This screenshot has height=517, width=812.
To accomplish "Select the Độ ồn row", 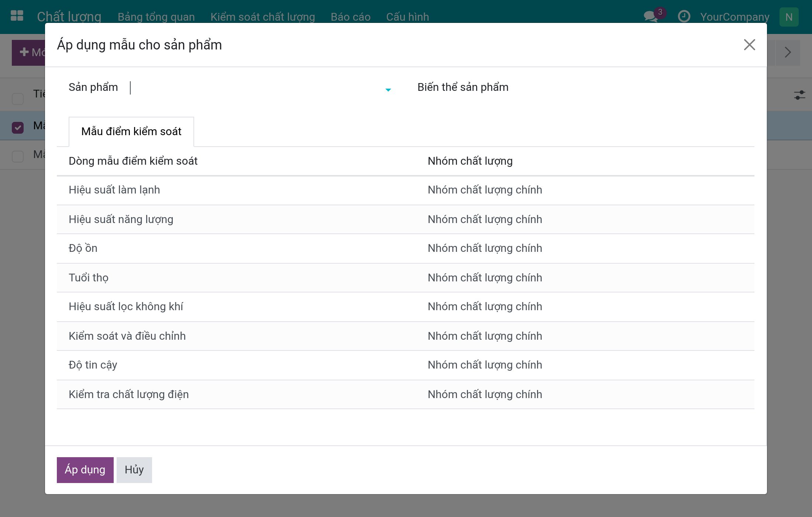I will (405, 249).
